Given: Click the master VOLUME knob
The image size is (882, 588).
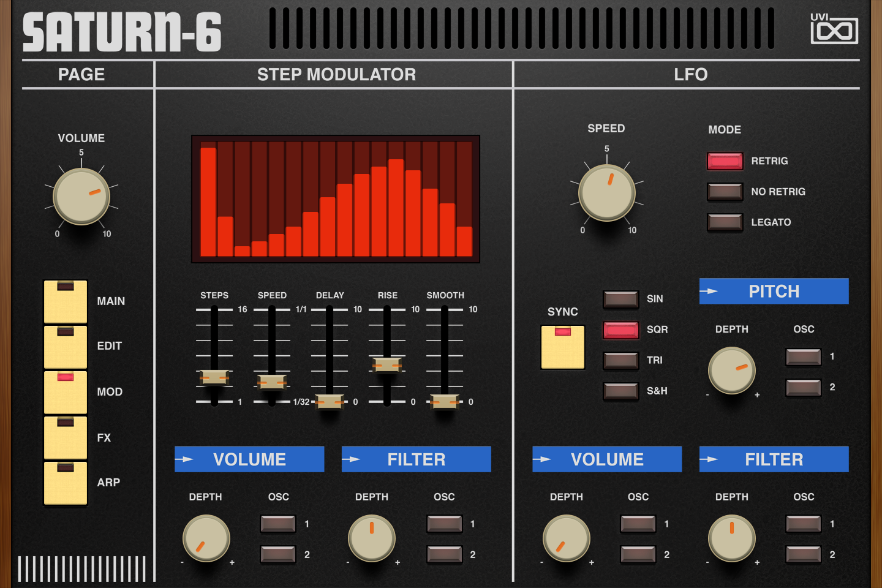Looking at the screenshot, I should (81, 196).
